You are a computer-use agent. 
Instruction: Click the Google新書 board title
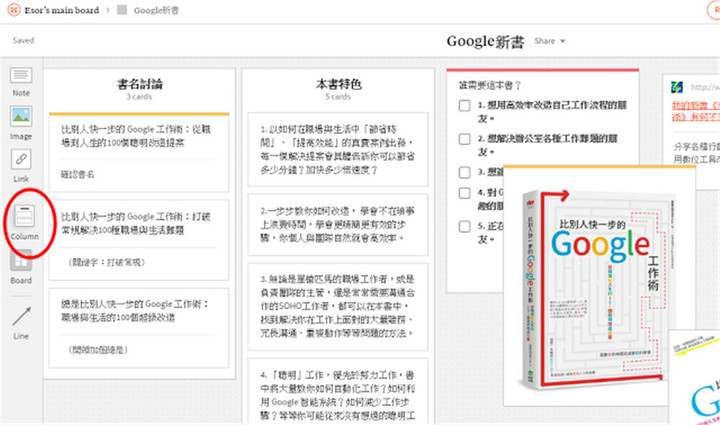(x=485, y=41)
